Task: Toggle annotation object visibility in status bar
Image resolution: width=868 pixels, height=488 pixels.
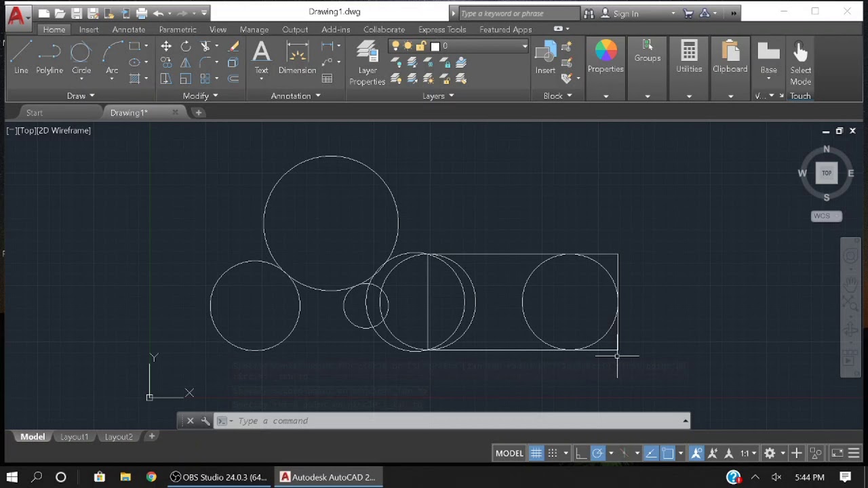Action: (x=696, y=453)
